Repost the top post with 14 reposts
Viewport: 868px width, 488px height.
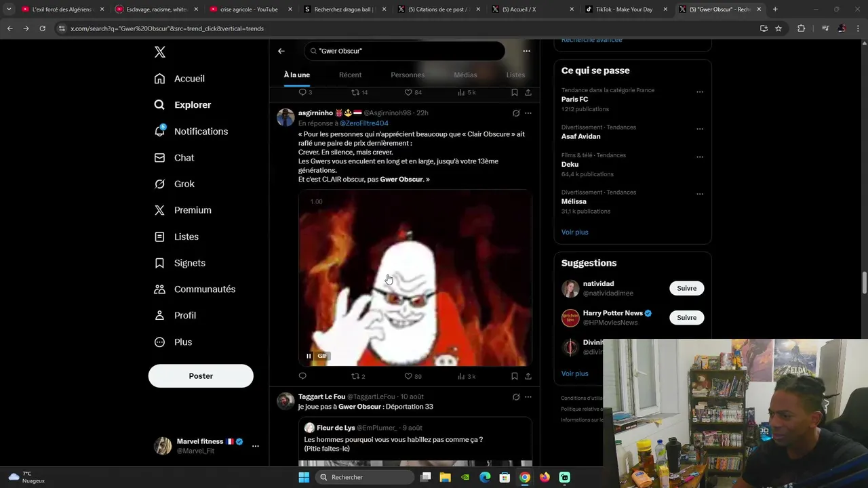pyautogui.click(x=359, y=92)
